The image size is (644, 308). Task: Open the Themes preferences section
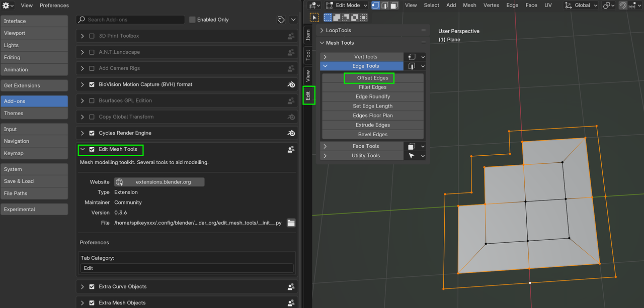click(x=34, y=114)
